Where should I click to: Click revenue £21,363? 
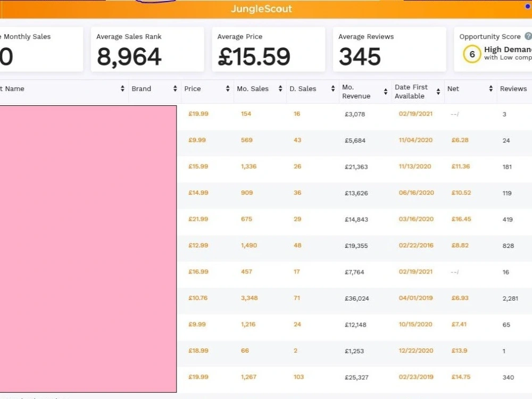click(356, 167)
